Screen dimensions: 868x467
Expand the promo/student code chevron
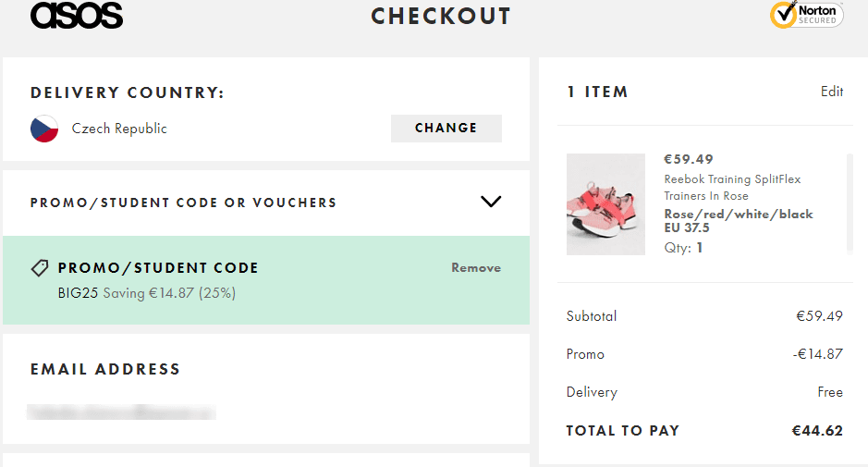click(x=491, y=202)
